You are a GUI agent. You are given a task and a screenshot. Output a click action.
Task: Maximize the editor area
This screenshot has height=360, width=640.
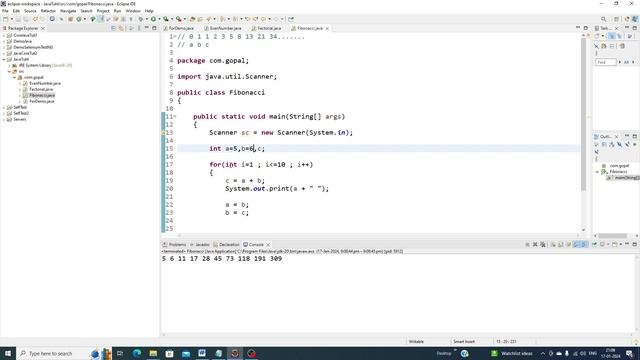pos(586,28)
